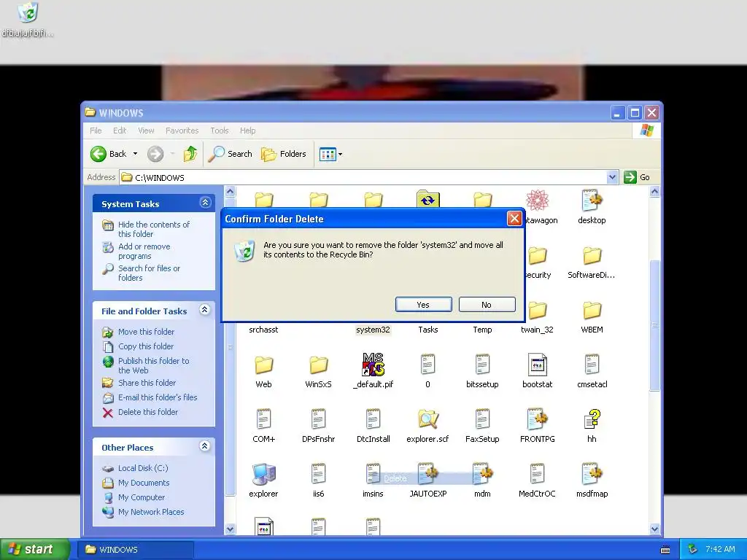The height and width of the screenshot is (560, 747).
Task: Close the Confirm Folder Delete dialog
Action: tap(514, 219)
